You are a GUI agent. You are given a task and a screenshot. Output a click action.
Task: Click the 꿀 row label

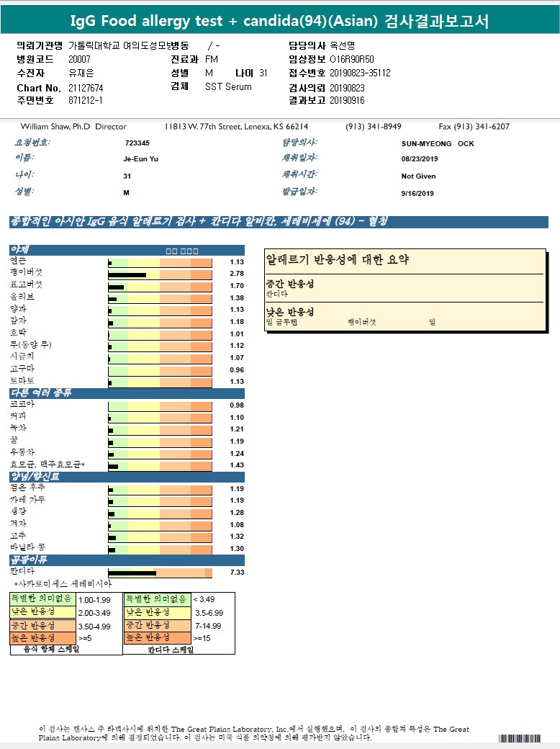click(14, 440)
